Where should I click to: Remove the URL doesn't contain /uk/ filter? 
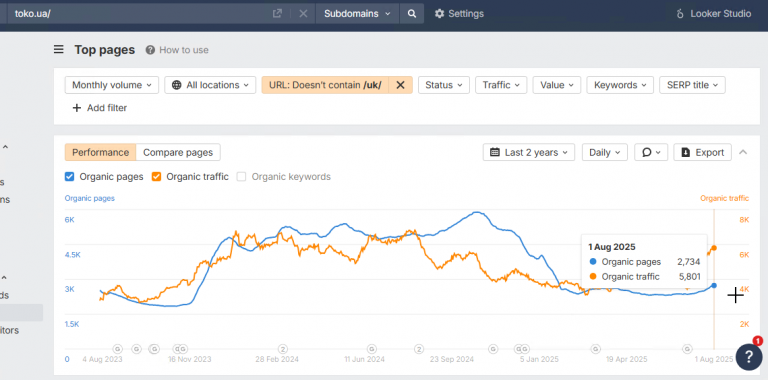[x=401, y=85]
